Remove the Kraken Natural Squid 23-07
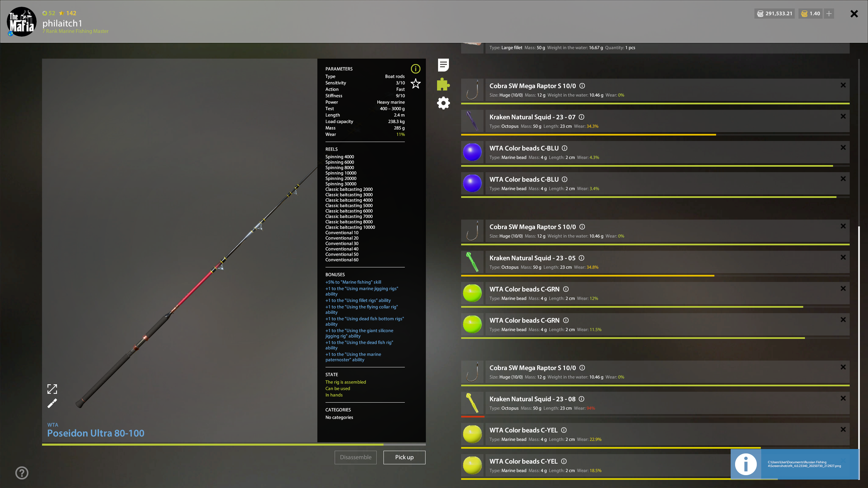Screen dimensions: 868x488 click(843, 117)
